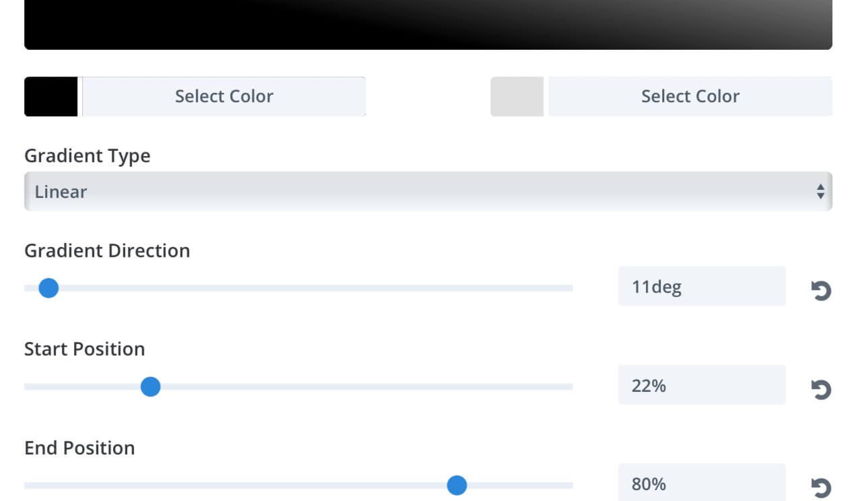The height and width of the screenshot is (501, 868).
Task: Click the Start Position label
Action: click(x=85, y=349)
